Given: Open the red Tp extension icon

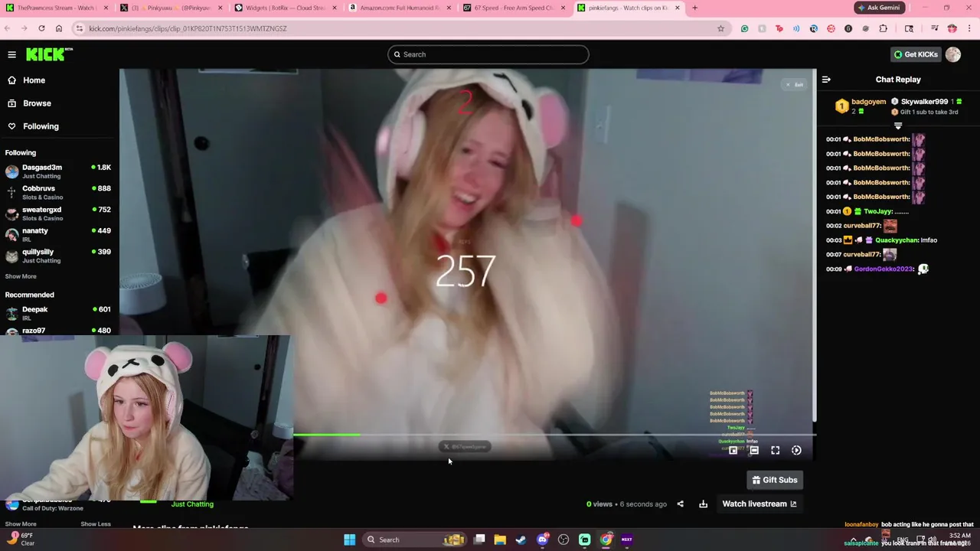Looking at the screenshot, I should point(779,28).
